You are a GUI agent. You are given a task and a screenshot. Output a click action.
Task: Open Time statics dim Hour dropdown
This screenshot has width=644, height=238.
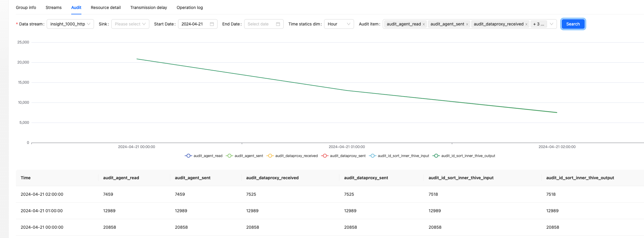[339, 24]
